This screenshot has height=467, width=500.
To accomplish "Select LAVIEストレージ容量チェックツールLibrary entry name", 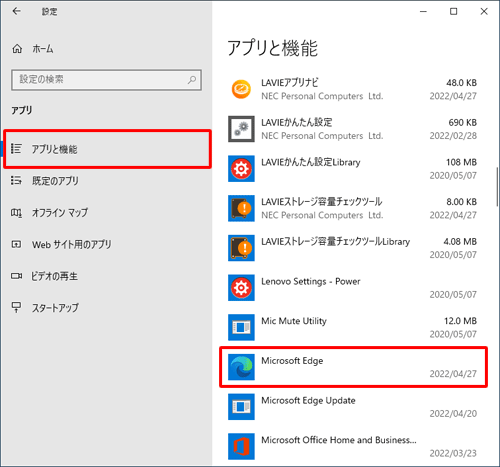I will [x=336, y=241].
